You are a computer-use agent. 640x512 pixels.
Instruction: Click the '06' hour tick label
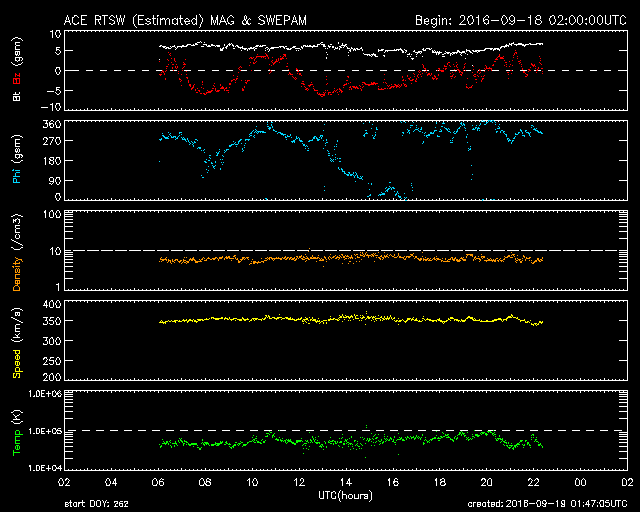(158, 483)
